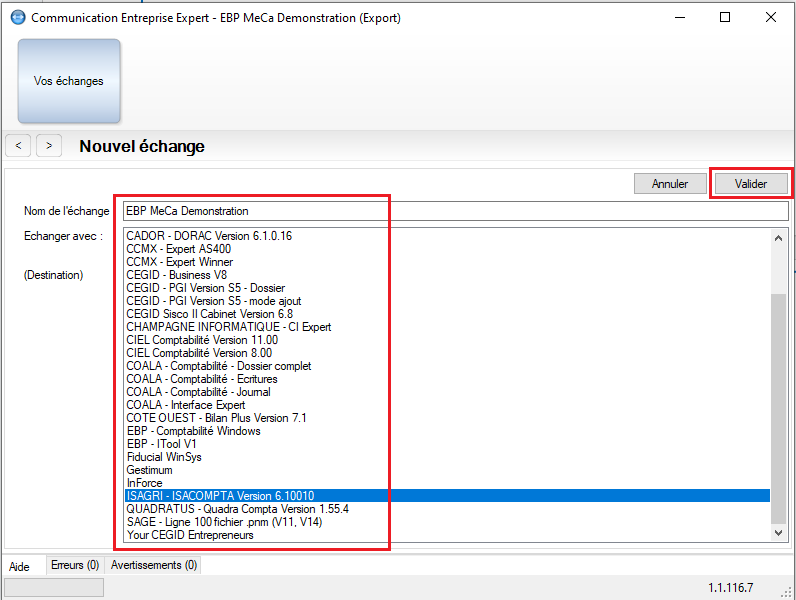
Task: Go back with the left arrow button
Action: point(18,146)
